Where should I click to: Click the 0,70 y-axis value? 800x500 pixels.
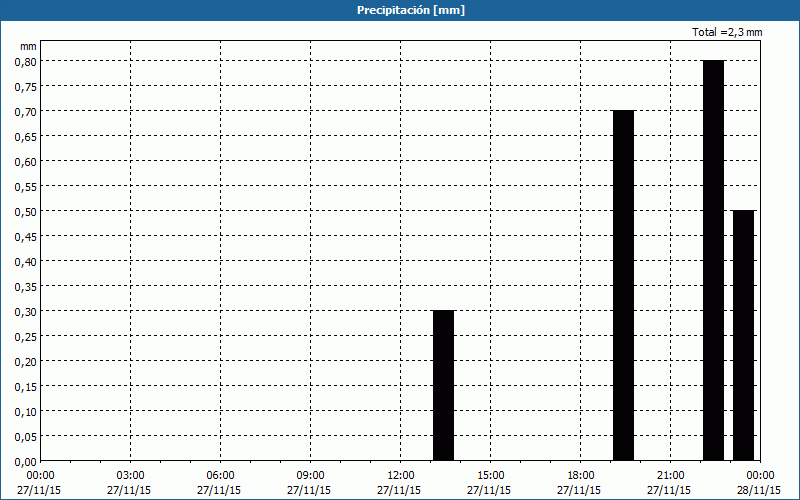26,112
